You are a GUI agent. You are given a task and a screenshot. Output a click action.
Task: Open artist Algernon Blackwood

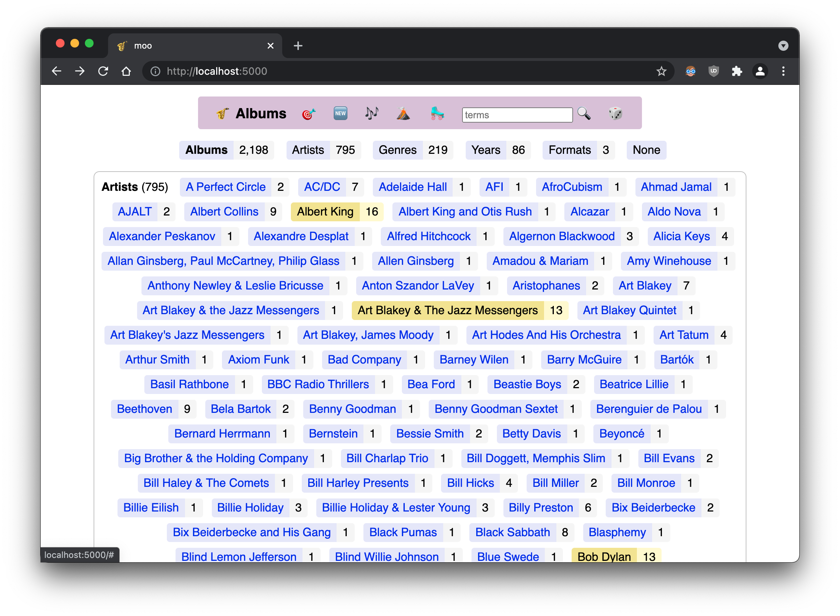click(x=562, y=236)
